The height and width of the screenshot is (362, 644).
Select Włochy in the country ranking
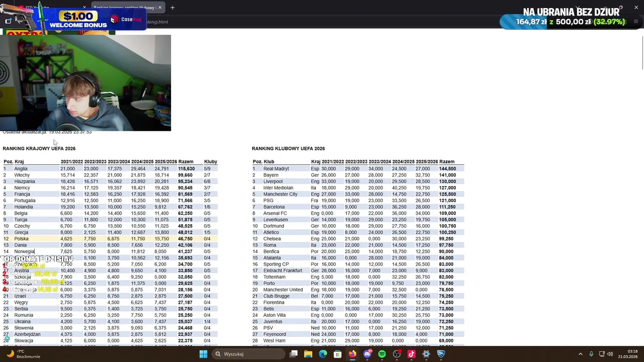point(22,175)
